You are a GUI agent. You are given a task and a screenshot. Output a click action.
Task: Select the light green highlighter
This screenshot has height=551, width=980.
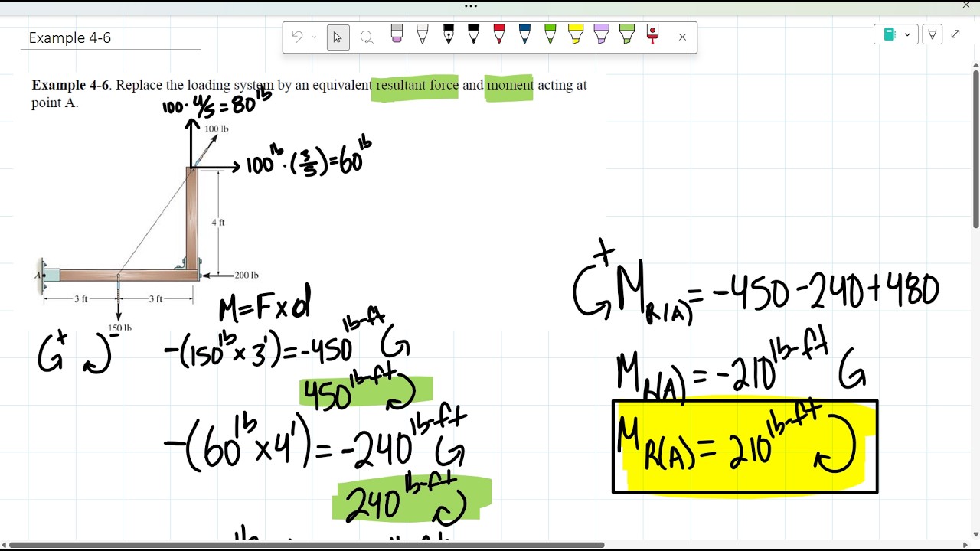coord(627,35)
